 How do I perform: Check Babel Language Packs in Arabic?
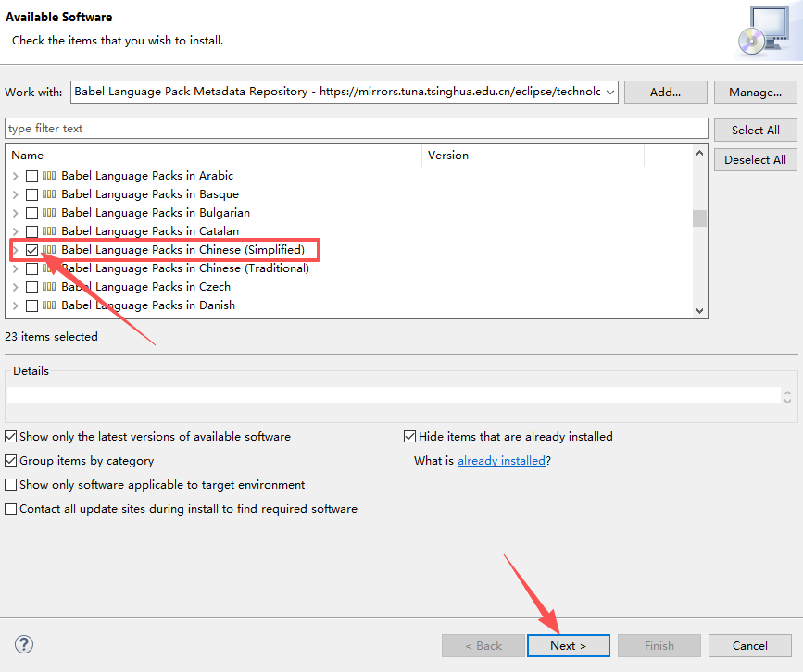click(31, 176)
